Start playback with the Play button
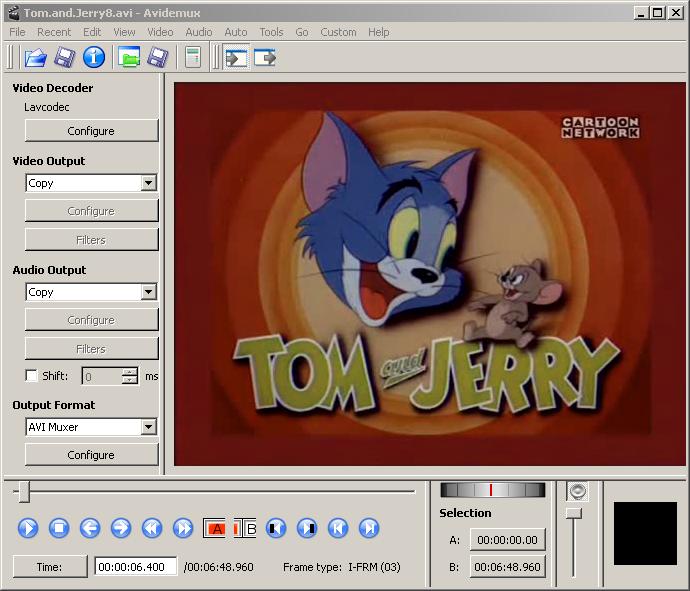Image resolution: width=690 pixels, height=591 pixels. point(28,528)
